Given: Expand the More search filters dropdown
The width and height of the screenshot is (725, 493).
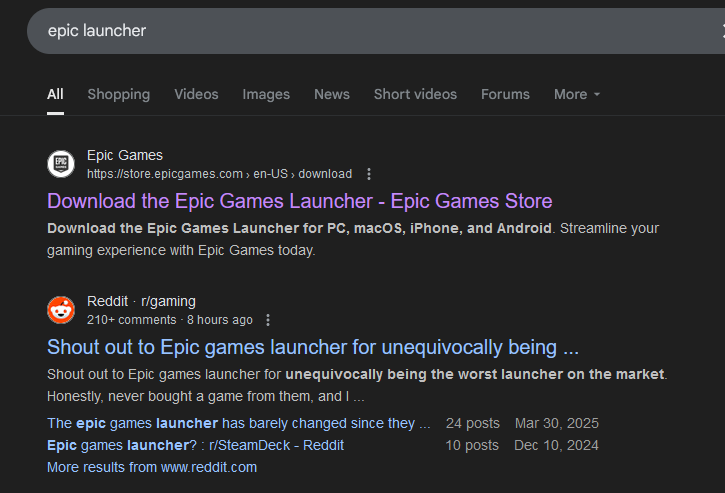Looking at the screenshot, I should point(577,94).
